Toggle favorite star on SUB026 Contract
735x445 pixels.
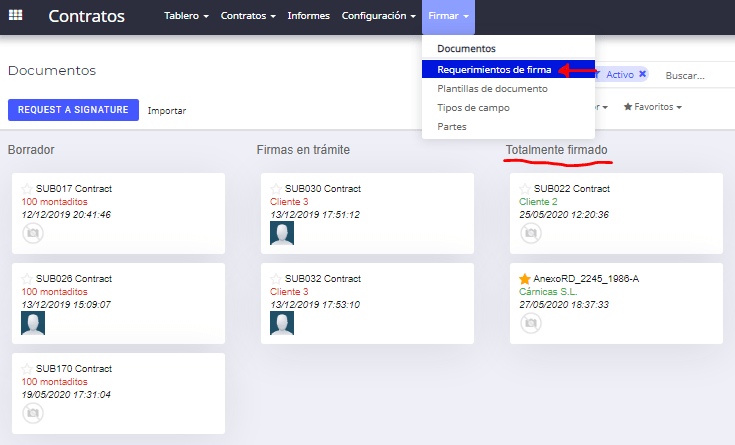[x=27, y=279]
